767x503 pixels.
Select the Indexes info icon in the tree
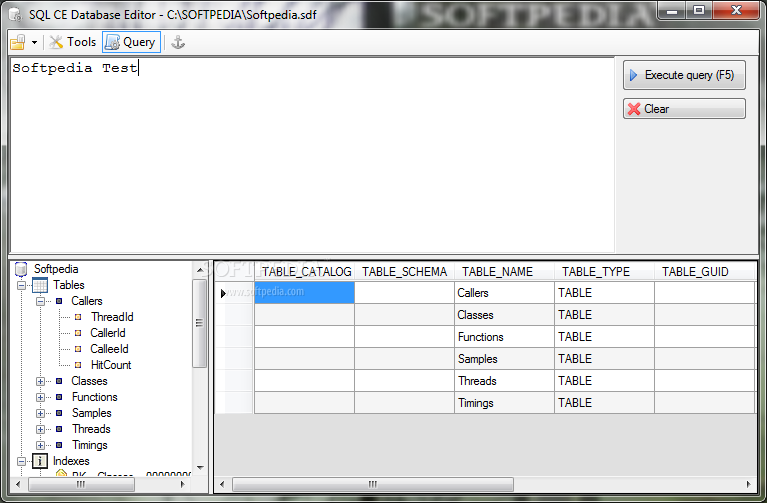pyautogui.click(x=40, y=461)
